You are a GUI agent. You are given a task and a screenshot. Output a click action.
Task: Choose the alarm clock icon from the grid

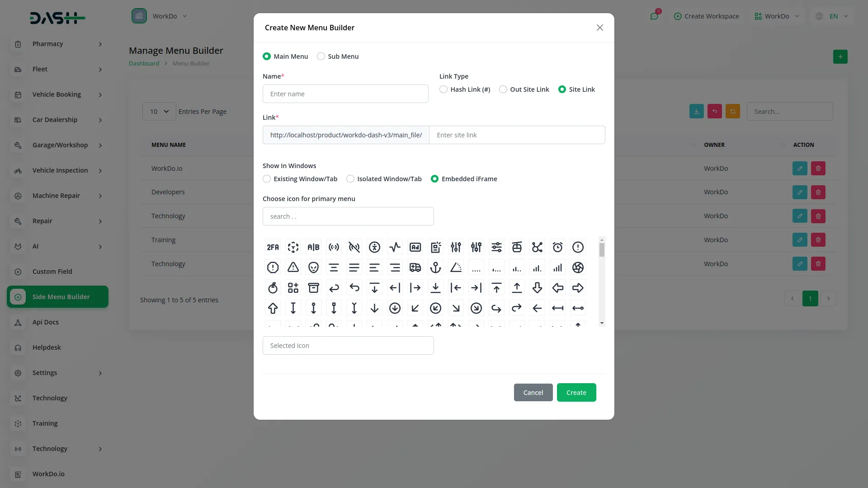click(557, 247)
